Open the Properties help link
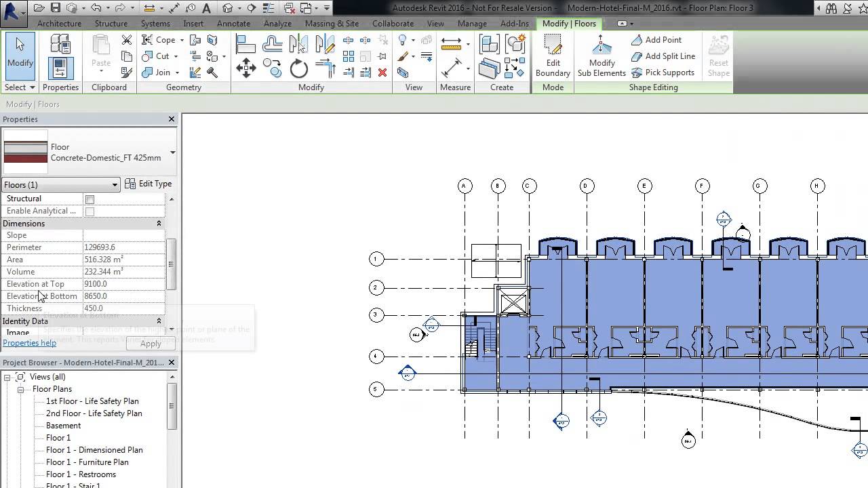The height and width of the screenshot is (488, 868). (x=29, y=343)
